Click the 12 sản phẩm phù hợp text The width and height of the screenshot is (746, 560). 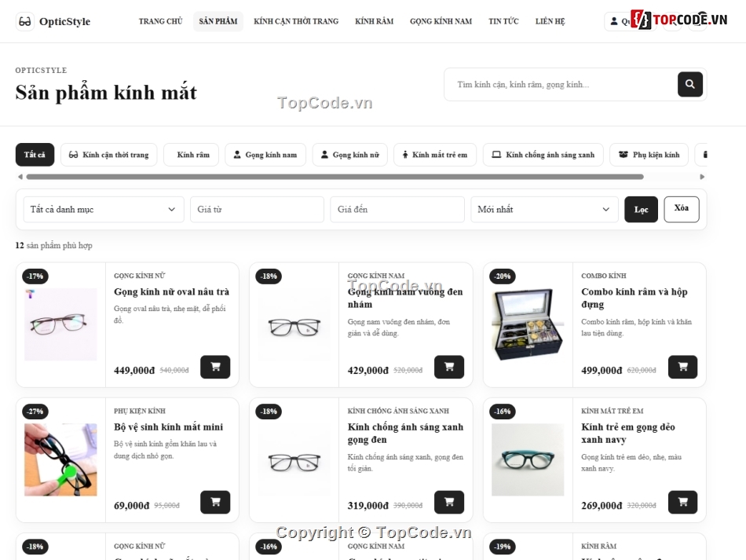point(53,246)
